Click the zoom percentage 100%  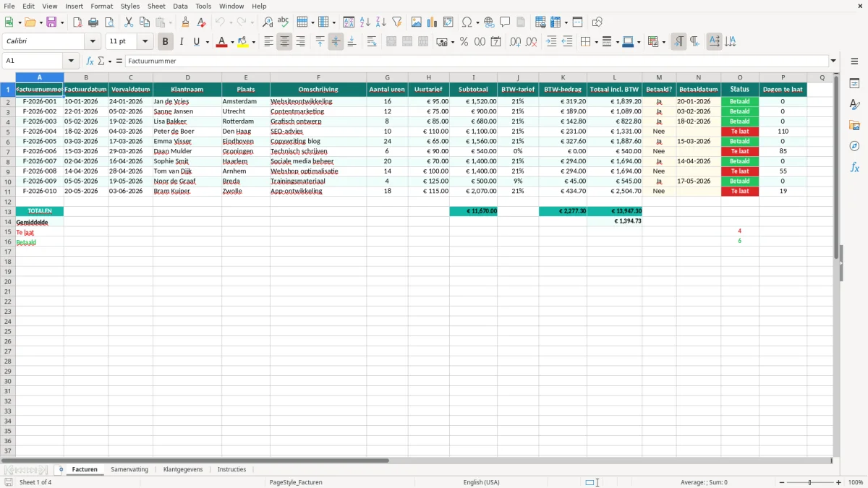coord(856,482)
